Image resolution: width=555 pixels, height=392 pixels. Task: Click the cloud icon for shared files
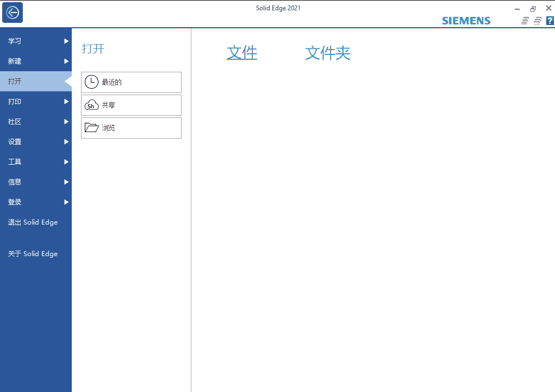pyautogui.click(x=91, y=105)
